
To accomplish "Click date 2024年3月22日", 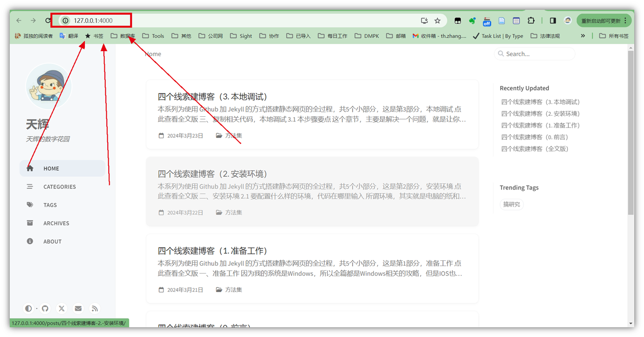I will click(185, 212).
